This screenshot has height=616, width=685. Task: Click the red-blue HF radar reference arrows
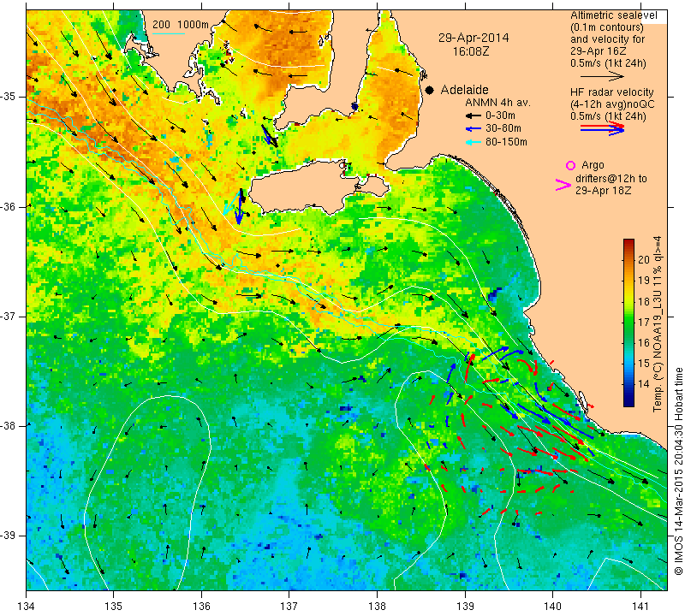[x=602, y=128]
